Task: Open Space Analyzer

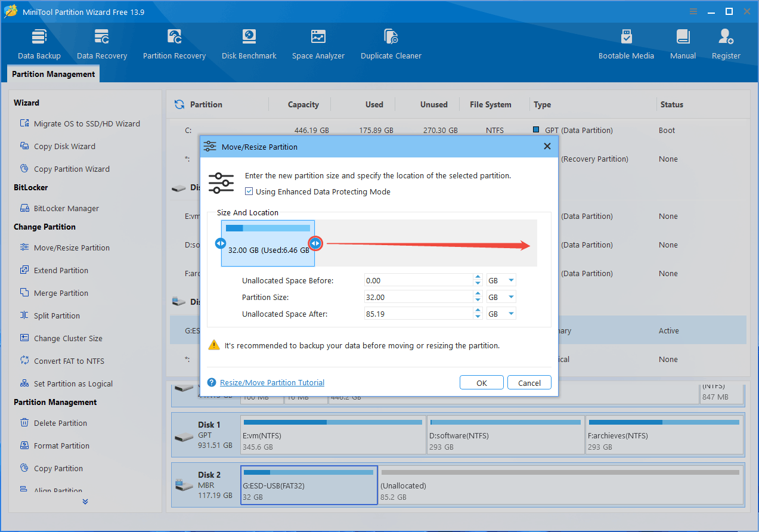Action: 318,44
